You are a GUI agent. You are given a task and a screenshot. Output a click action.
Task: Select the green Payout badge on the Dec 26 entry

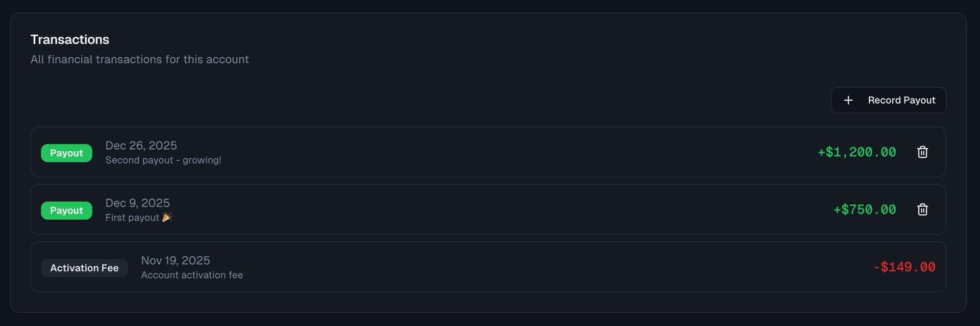66,153
